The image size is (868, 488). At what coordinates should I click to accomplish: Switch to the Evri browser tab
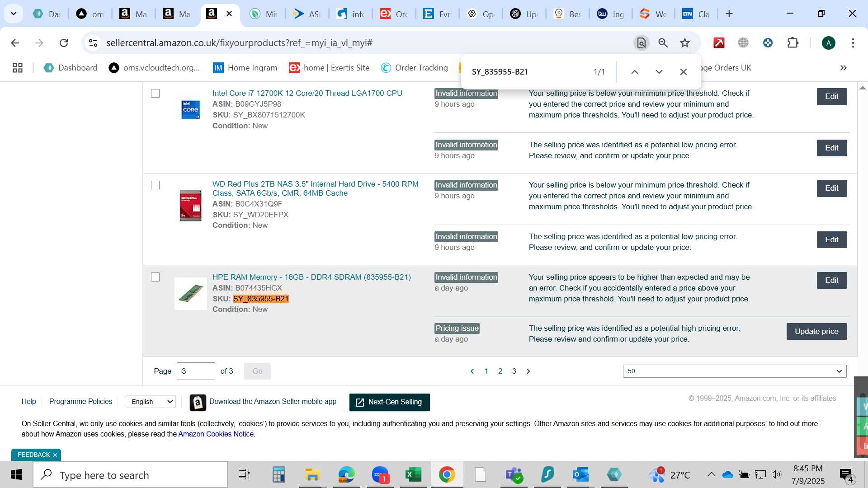(437, 14)
